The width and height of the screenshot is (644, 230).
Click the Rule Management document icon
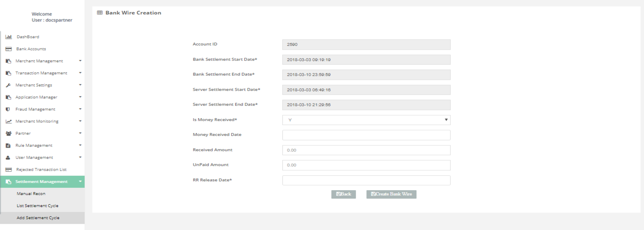point(8,145)
